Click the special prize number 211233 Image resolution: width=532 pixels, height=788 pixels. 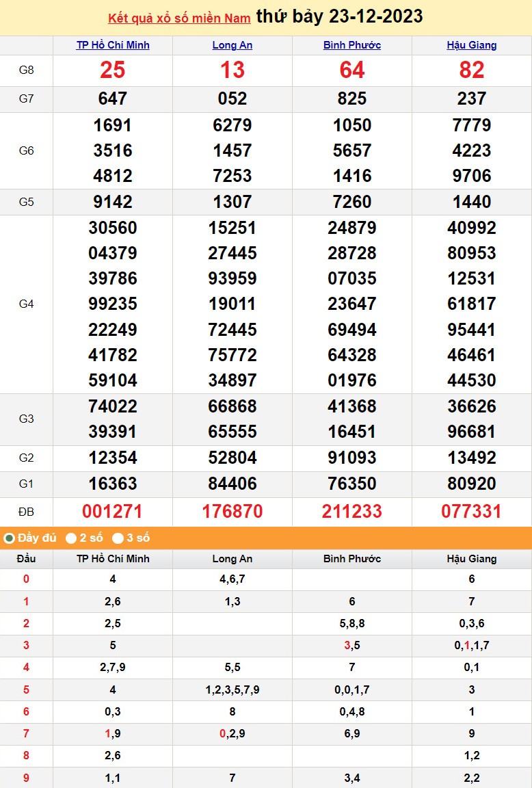[352, 511]
